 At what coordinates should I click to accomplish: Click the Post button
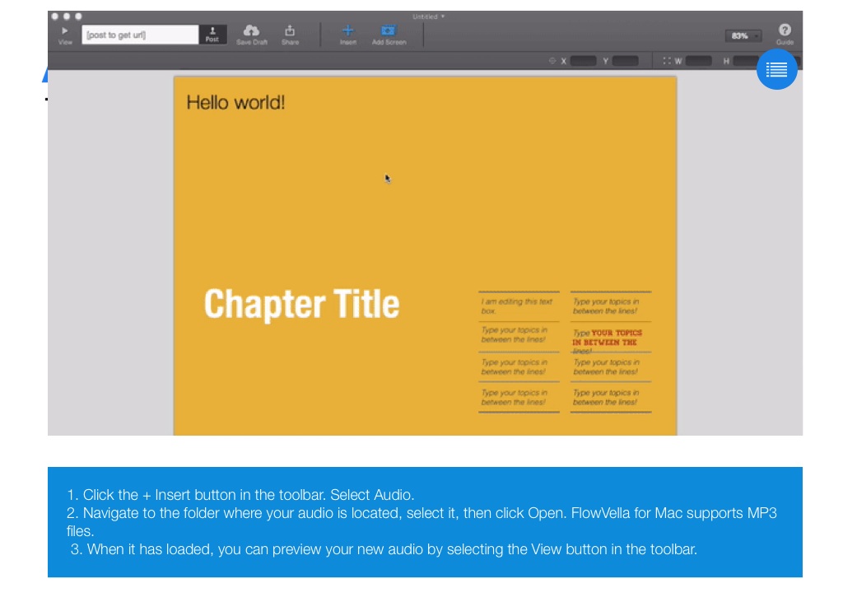click(212, 34)
